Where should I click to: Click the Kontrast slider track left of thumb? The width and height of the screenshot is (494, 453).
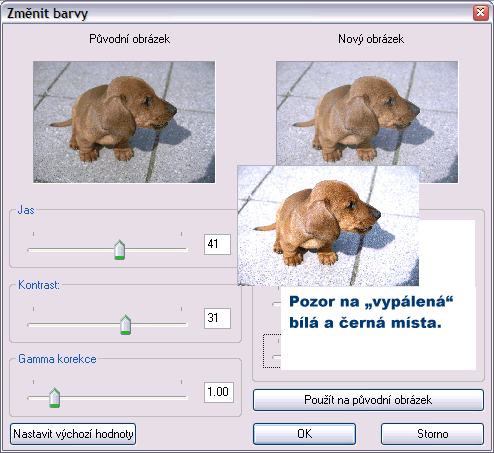74,325
